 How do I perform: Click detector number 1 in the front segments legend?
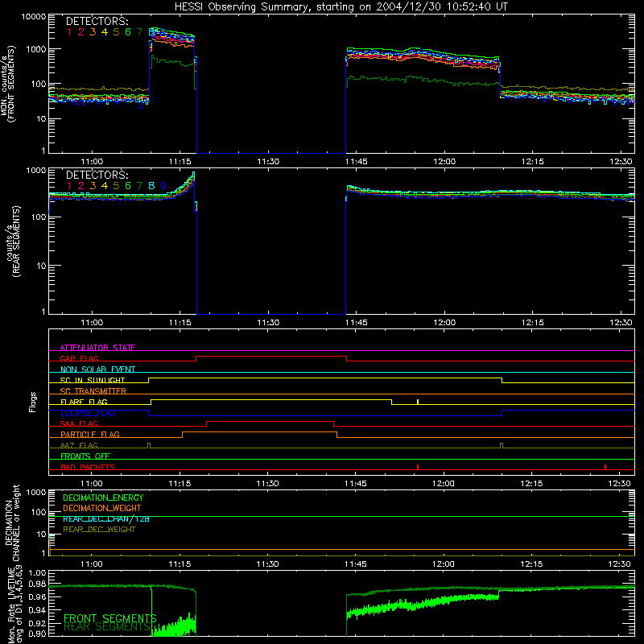pyautogui.click(x=69, y=32)
